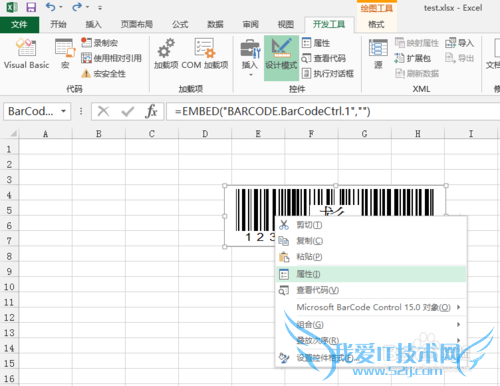Open Add-ins (加载项) gear button

coord(166,53)
